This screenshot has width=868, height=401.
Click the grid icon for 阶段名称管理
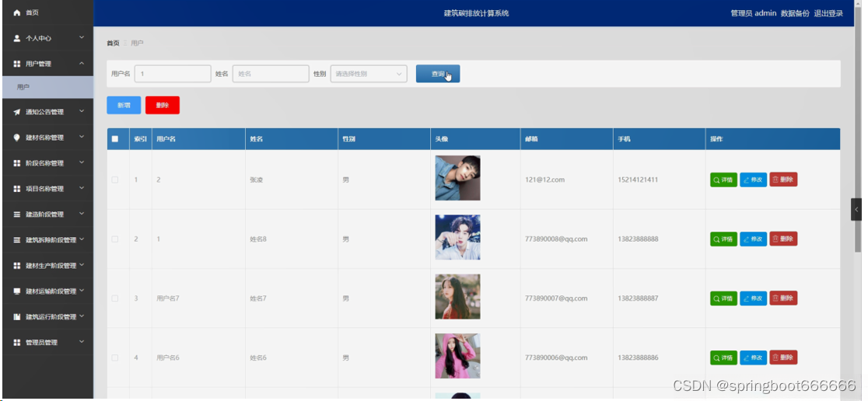(x=16, y=163)
